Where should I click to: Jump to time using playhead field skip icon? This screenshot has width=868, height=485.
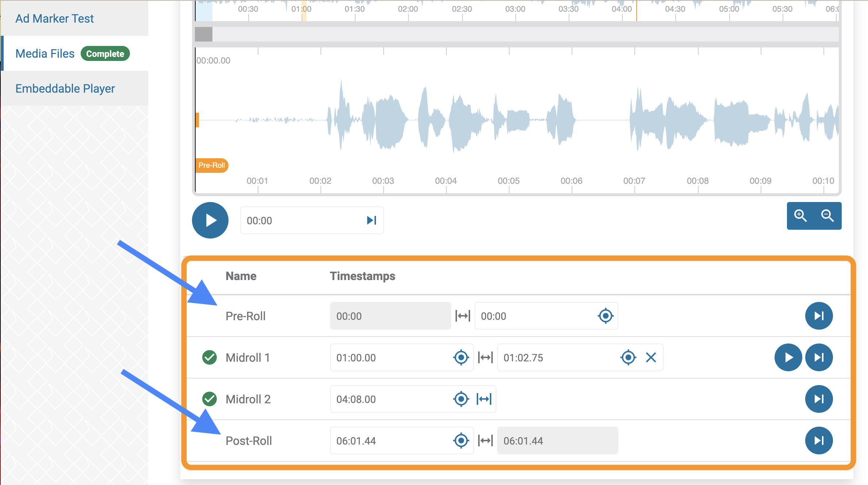coord(372,220)
